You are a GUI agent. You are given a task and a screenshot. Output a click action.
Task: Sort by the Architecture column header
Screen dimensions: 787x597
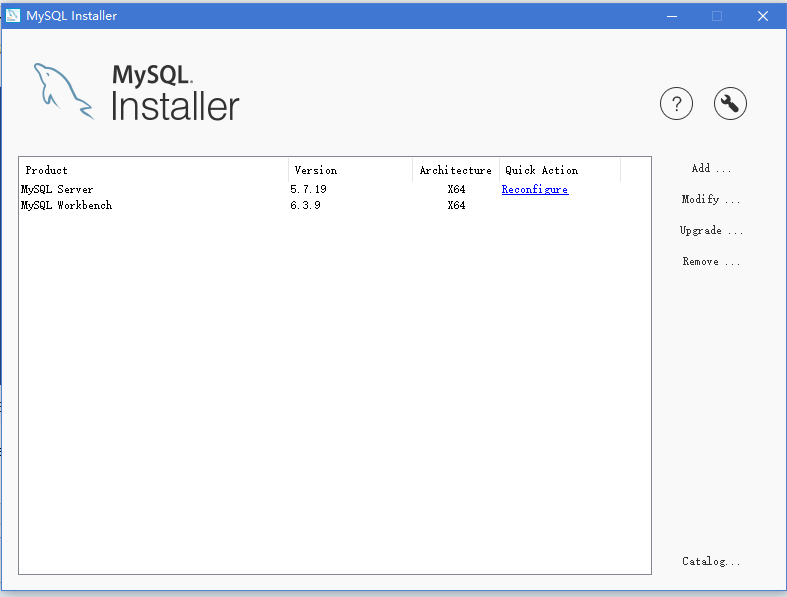456,170
